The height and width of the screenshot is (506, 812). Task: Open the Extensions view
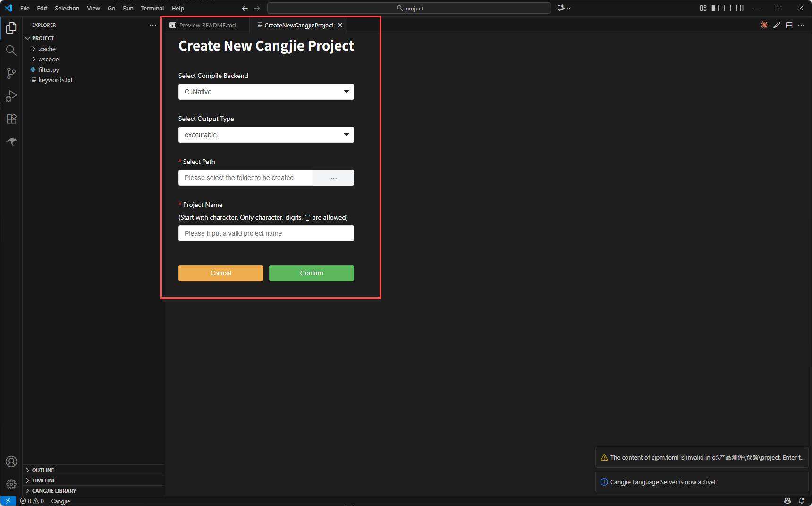pyautogui.click(x=11, y=119)
